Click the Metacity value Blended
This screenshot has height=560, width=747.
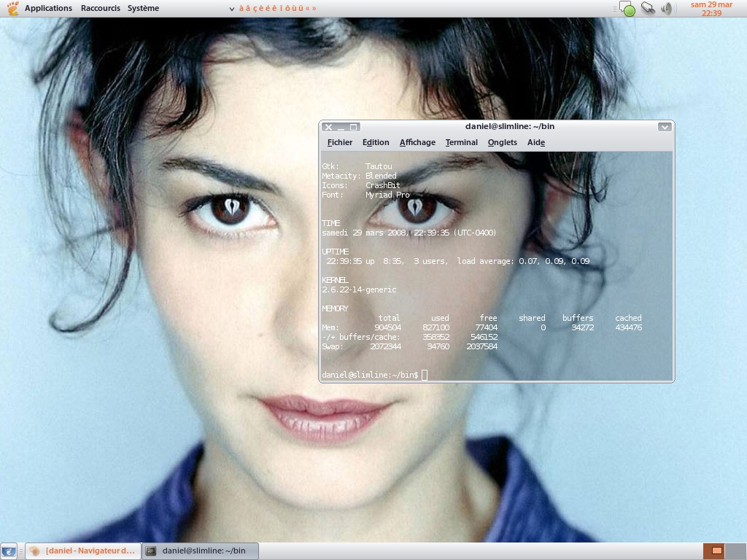coord(381,176)
